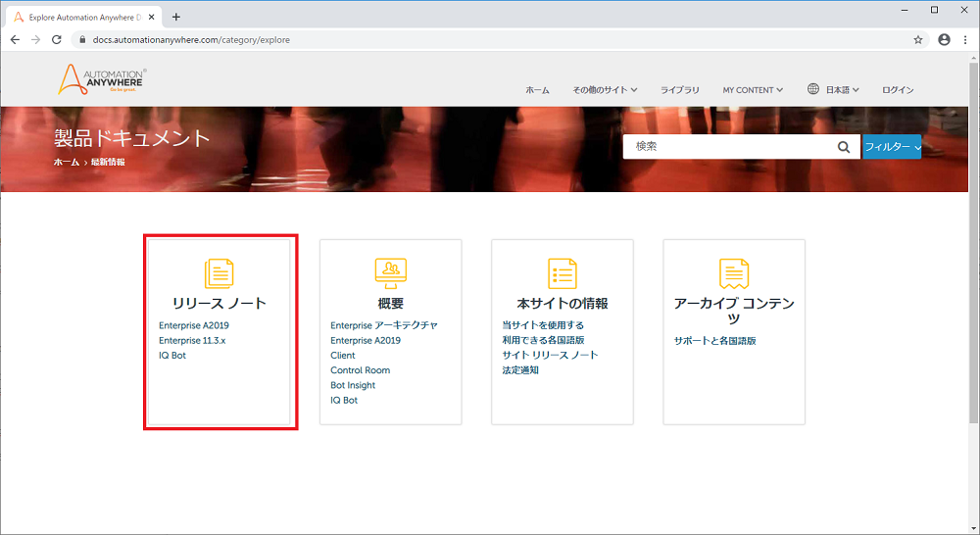
Task: Open Enterprise A2019 link under 概要
Action: 366,341
